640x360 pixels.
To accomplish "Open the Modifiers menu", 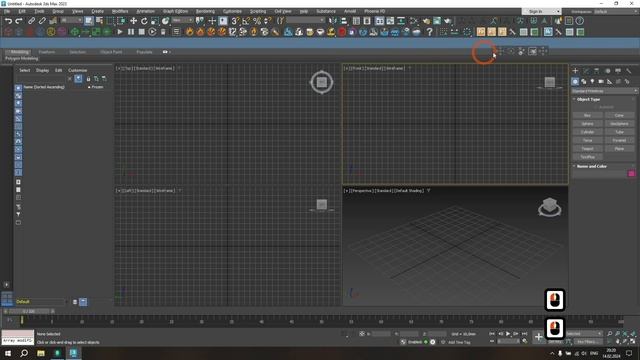I will [120, 11].
